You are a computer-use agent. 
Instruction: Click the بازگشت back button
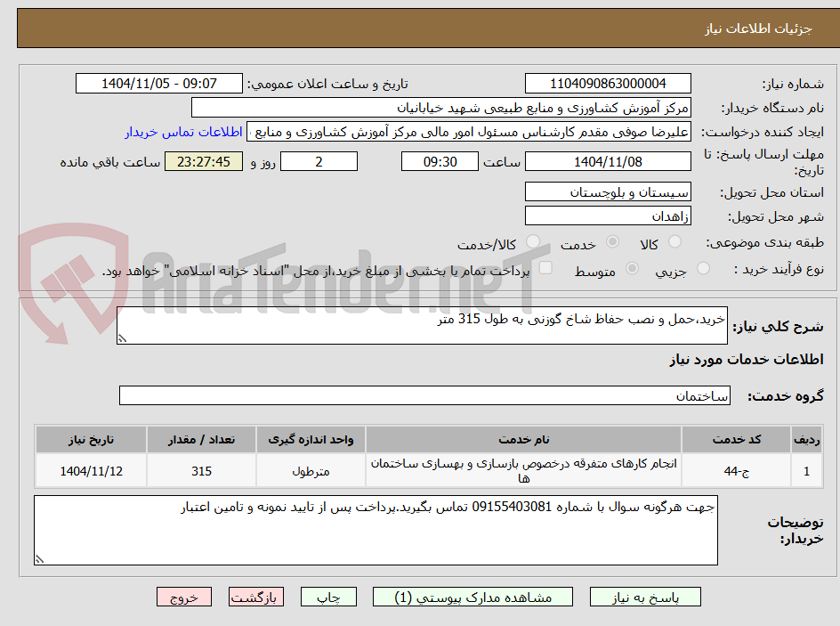(x=256, y=597)
